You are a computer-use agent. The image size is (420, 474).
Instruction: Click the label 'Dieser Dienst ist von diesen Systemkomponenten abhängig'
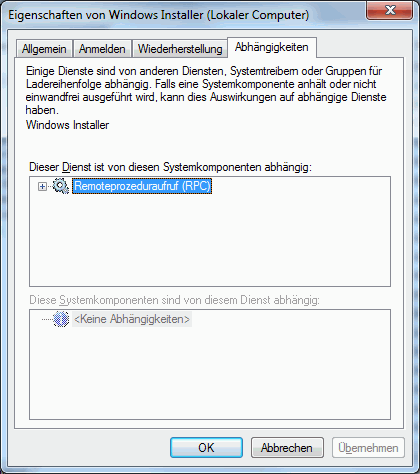[170, 167]
